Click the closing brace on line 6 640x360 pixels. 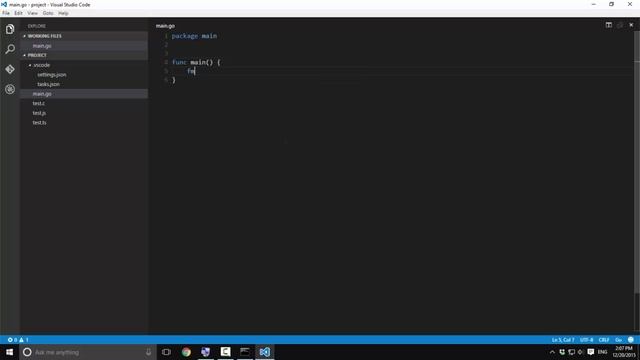point(174,80)
